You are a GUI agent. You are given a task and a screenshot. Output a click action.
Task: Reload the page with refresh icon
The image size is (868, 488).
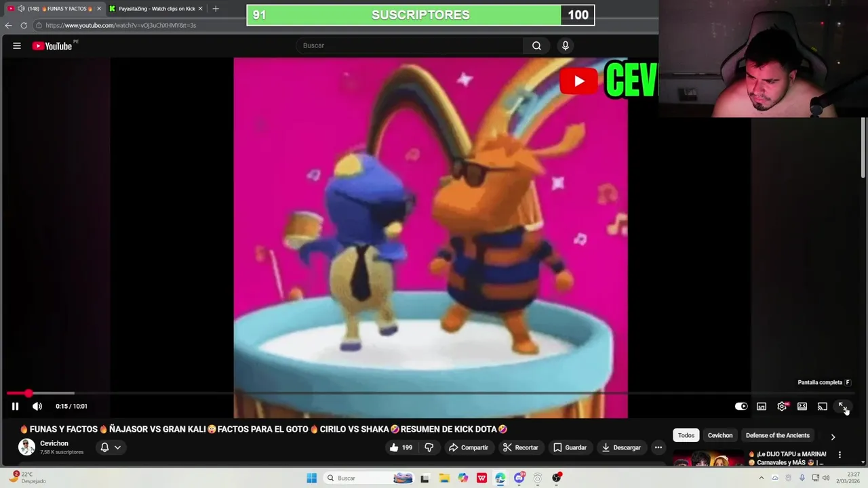click(x=24, y=25)
